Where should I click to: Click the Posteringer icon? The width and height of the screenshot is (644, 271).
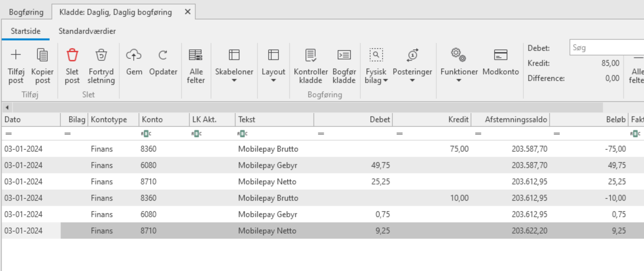(412, 55)
